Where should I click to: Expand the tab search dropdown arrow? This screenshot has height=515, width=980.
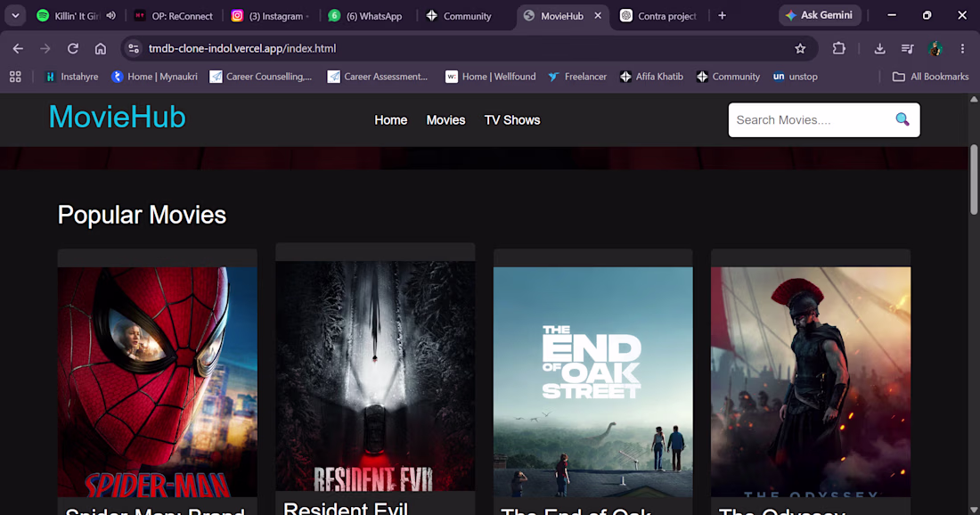[x=15, y=16]
